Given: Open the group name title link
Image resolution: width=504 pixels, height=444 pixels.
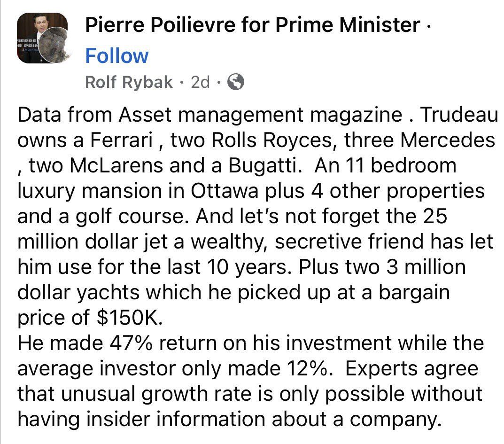Looking at the screenshot, I should pyautogui.click(x=252, y=25).
